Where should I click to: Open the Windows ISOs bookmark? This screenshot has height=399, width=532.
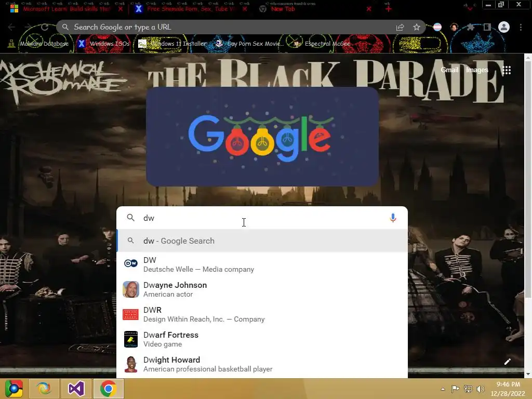103,44
